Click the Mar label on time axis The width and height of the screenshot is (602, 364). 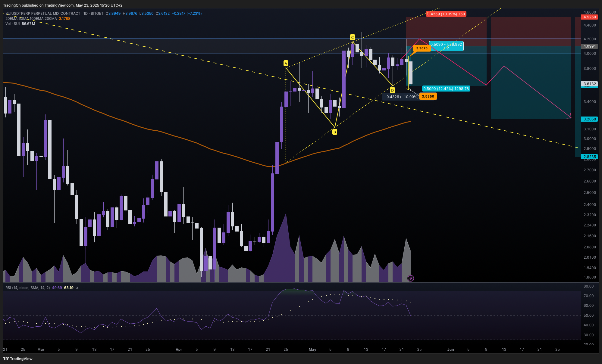click(41, 350)
